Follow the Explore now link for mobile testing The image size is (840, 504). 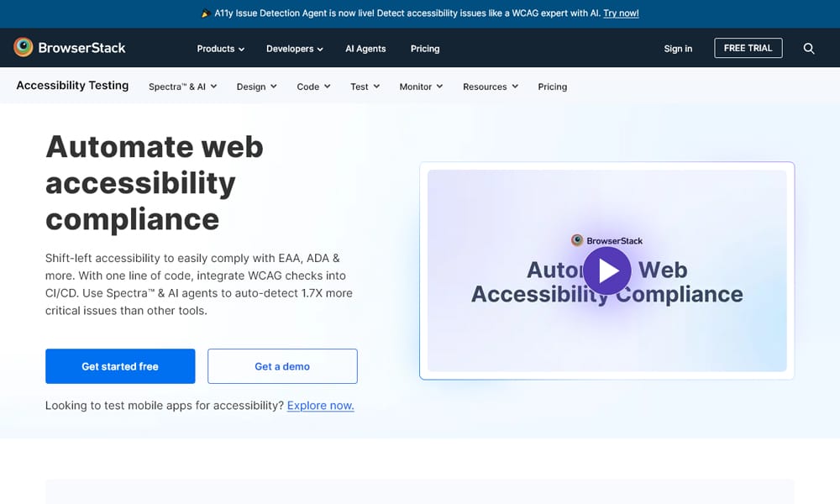pyautogui.click(x=320, y=405)
